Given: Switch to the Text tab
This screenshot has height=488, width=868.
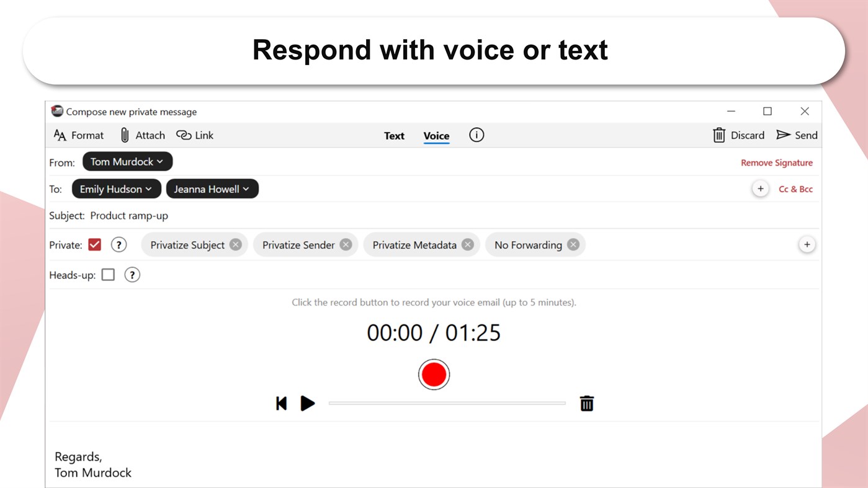Looking at the screenshot, I should 394,136.
